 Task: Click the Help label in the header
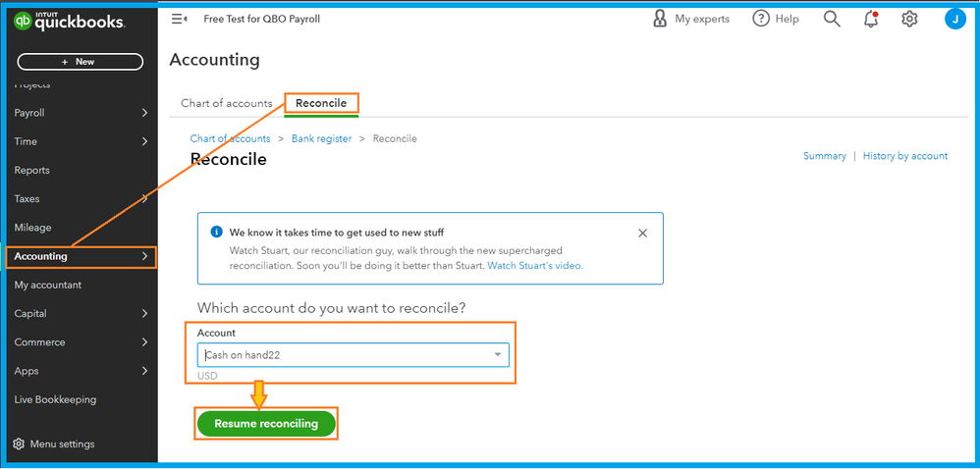pyautogui.click(x=787, y=20)
